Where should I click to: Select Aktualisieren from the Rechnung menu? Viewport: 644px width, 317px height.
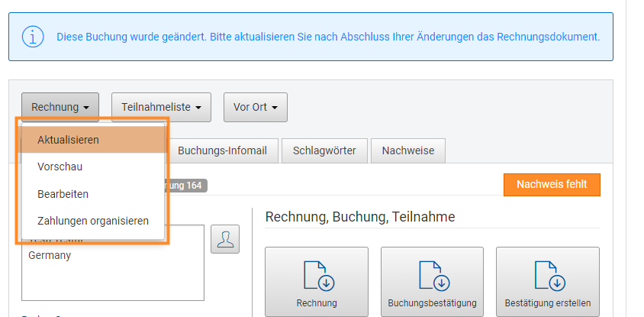pyautogui.click(x=92, y=140)
